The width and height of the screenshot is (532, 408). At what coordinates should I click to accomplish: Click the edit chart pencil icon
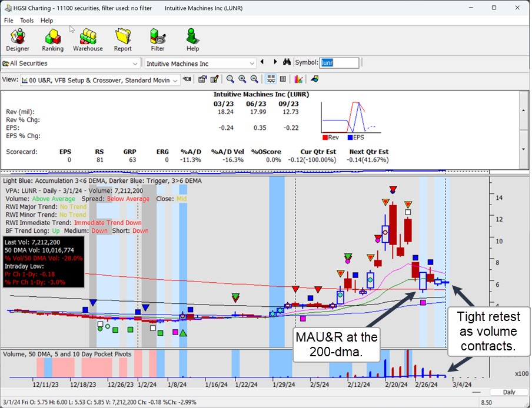(214, 79)
